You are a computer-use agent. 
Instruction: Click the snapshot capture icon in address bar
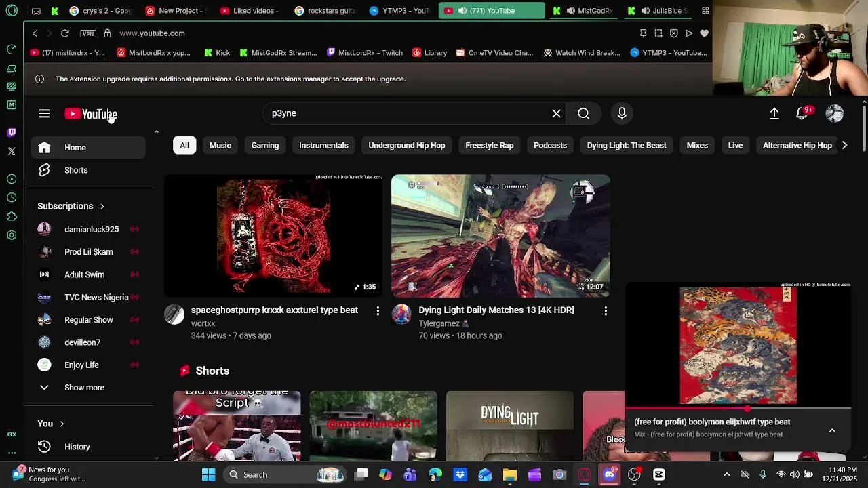(x=658, y=33)
